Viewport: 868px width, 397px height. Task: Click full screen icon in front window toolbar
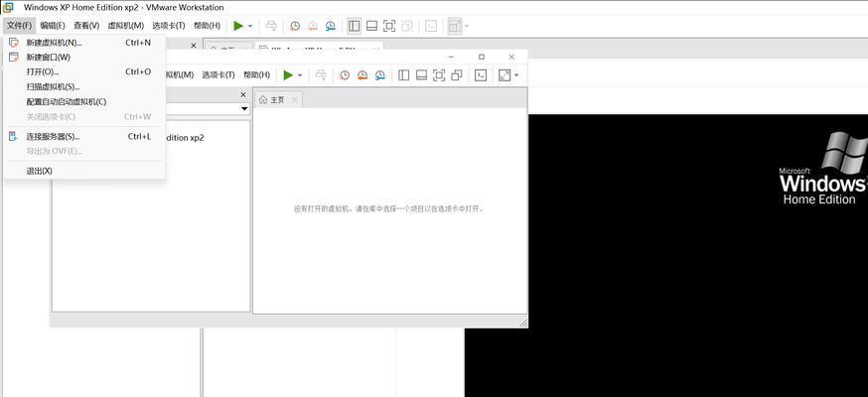pyautogui.click(x=439, y=74)
